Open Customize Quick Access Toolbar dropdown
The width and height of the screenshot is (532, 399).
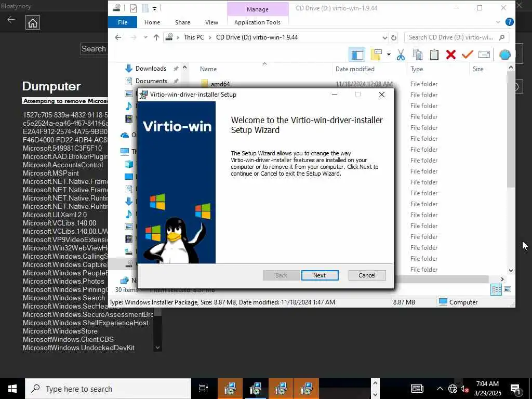[154, 8]
